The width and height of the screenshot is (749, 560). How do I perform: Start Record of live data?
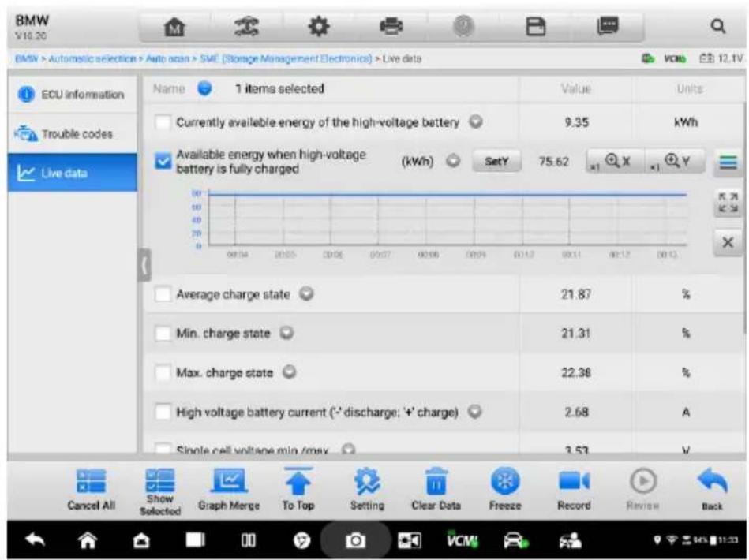[574, 489]
